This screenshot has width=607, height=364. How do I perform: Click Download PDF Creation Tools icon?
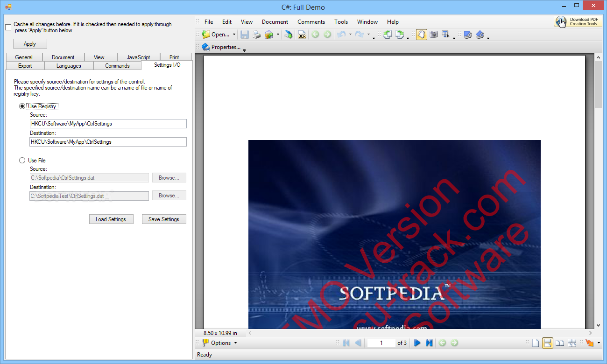coord(578,21)
